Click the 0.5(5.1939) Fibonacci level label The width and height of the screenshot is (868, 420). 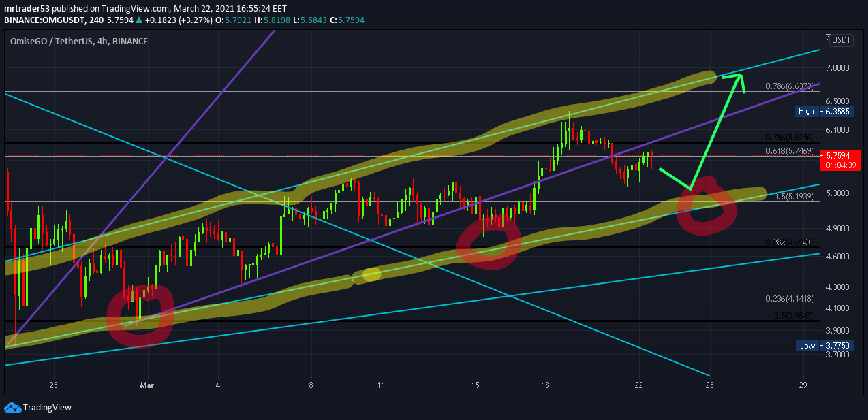pyautogui.click(x=794, y=196)
